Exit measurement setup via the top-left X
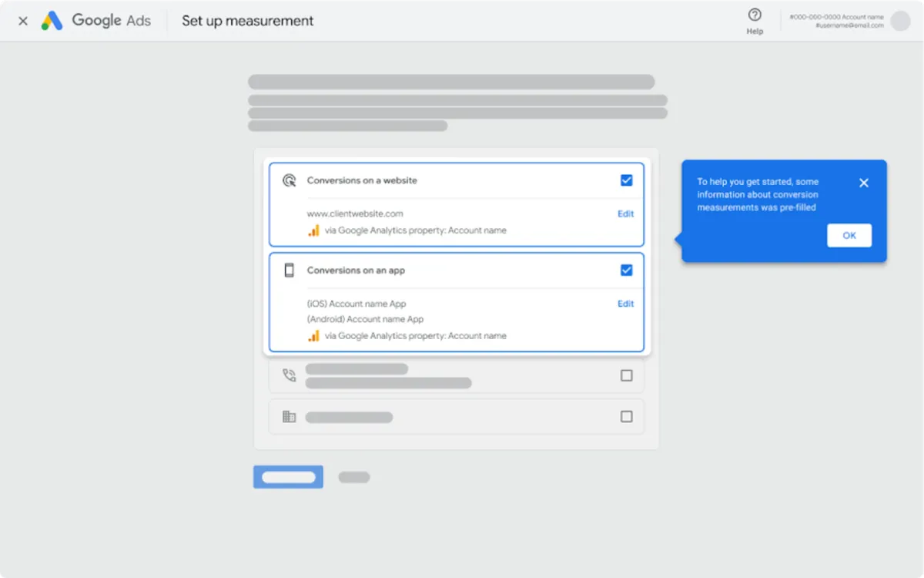Viewport: 924px width, 578px height. 22,21
